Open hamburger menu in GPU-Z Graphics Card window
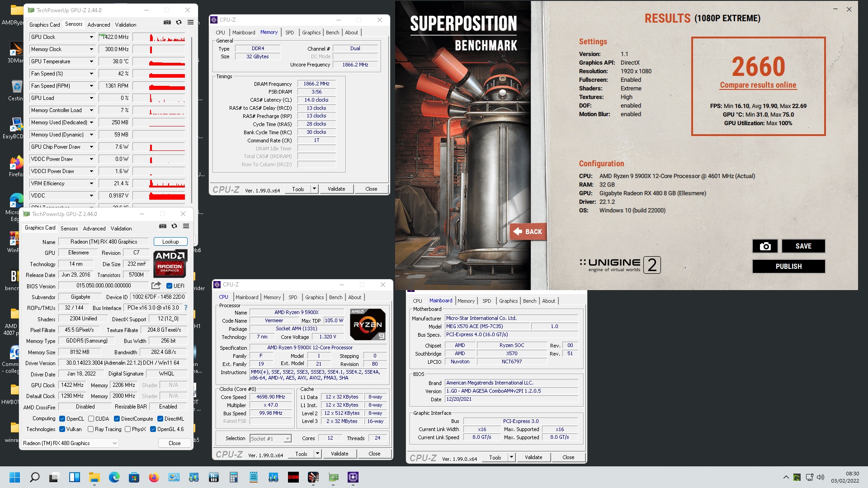The width and height of the screenshot is (868, 488). [x=186, y=226]
